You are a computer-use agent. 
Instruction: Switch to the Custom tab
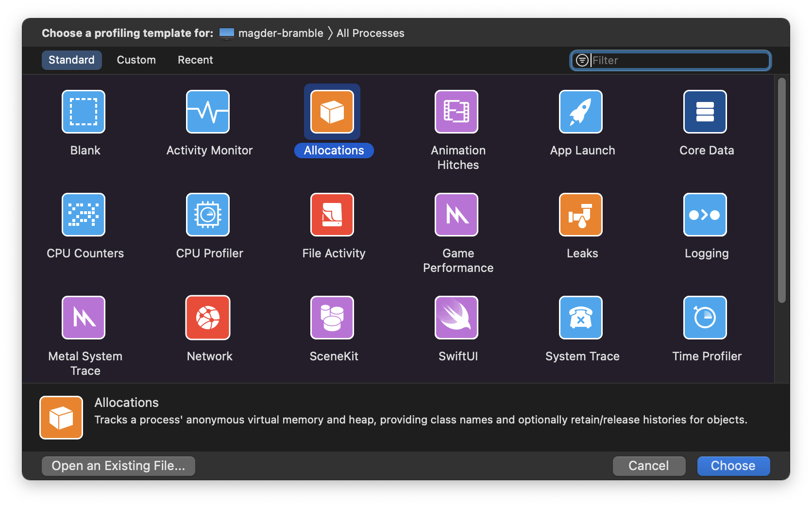(x=136, y=60)
